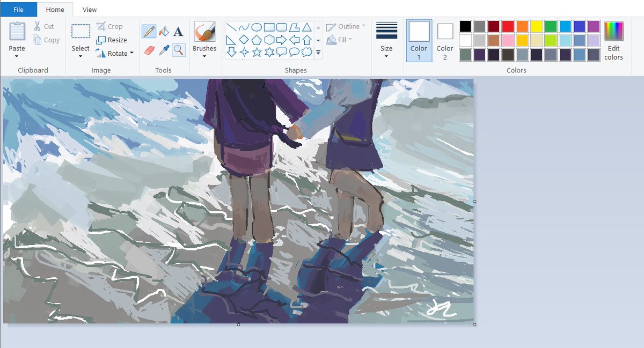Switch to the View tab
Screen dimensions: 644x348
(90, 10)
